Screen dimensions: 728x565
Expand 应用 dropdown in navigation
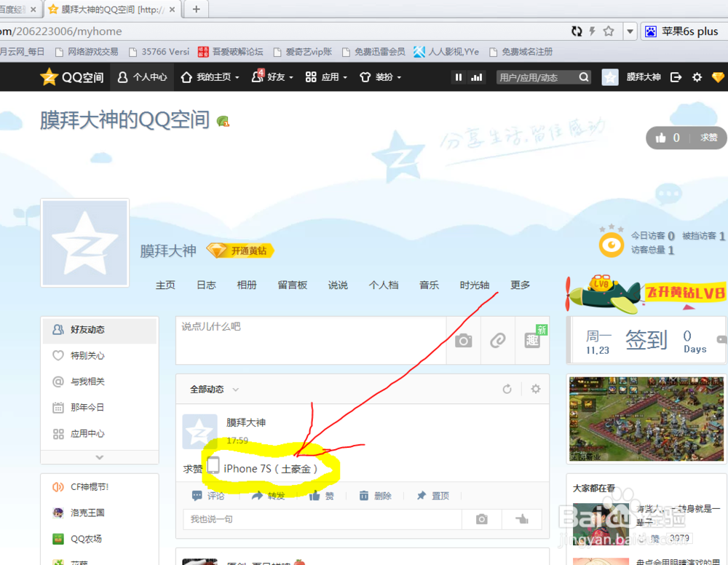[326, 77]
